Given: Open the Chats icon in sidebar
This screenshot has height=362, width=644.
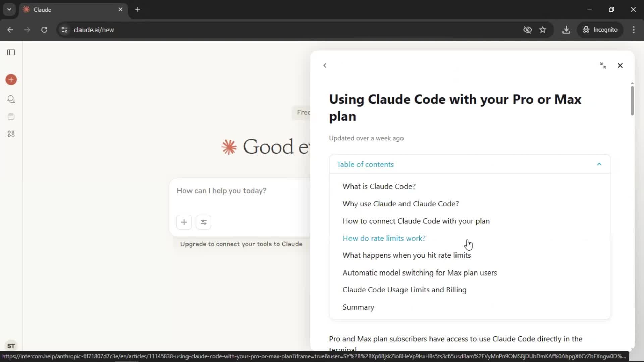Looking at the screenshot, I should pos(11,99).
